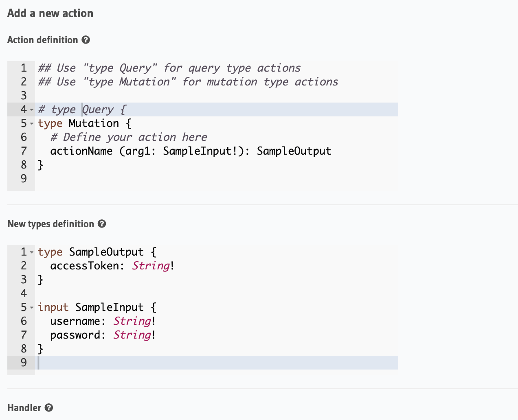This screenshot has width=518, height=420.
Task: Click line number 1 in the types editor gutter
Action: point(23,252)
